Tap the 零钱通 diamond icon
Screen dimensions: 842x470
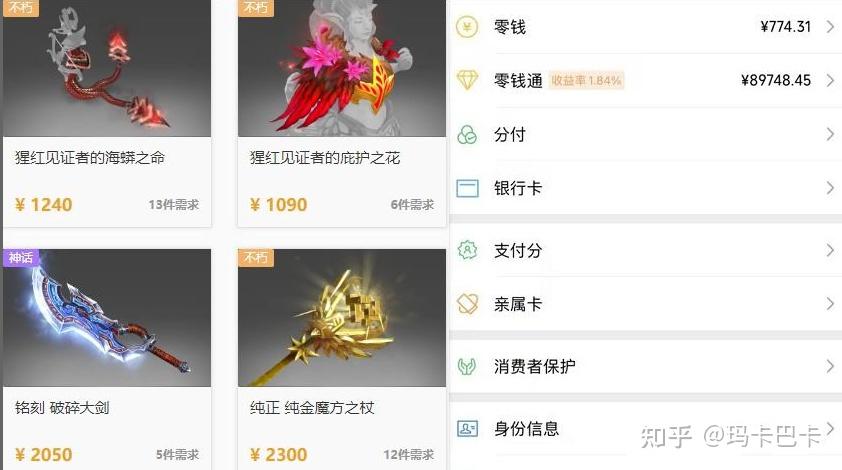tap(467, 80)
